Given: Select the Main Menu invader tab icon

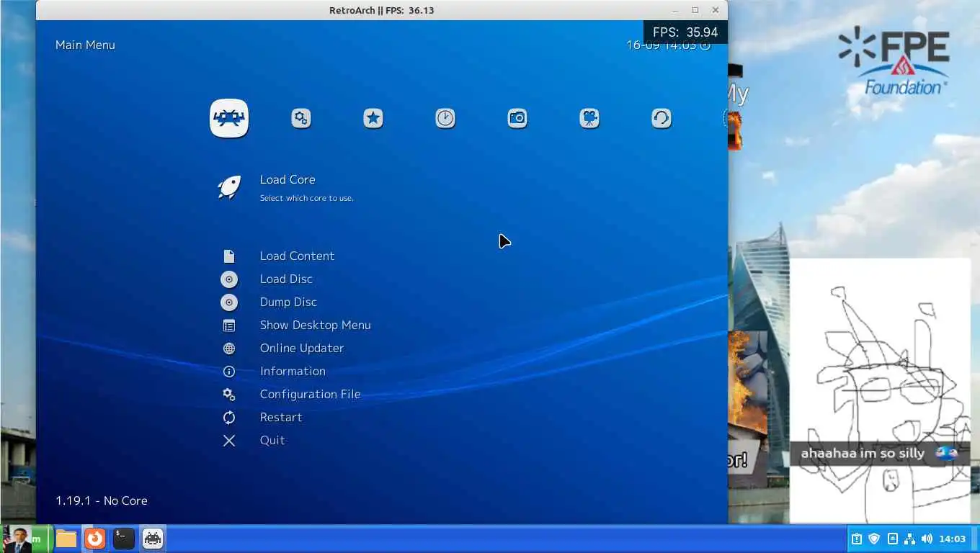Looking at the screenshot, I should pyautogui.click(x=229, y=118).
